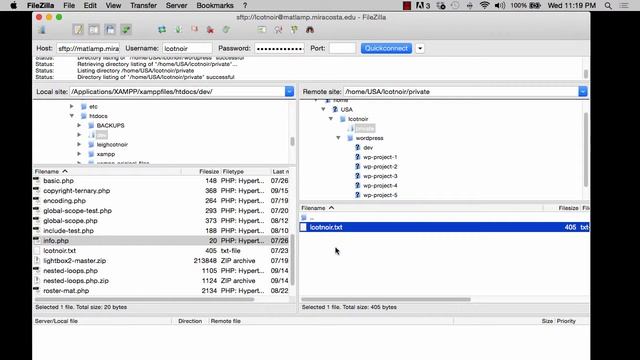Open the View menu
This screenshot has width=640, height=360.
pos(113,5)
